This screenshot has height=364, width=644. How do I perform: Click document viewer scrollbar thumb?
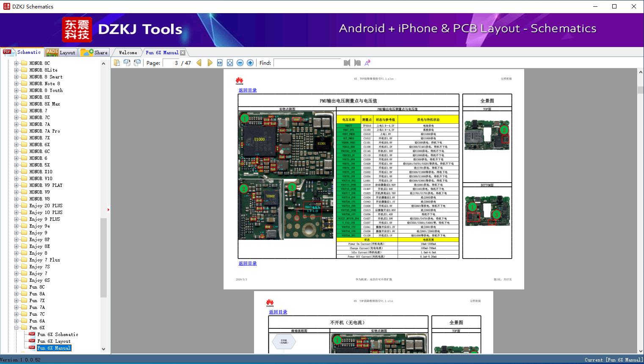[640, 90]
